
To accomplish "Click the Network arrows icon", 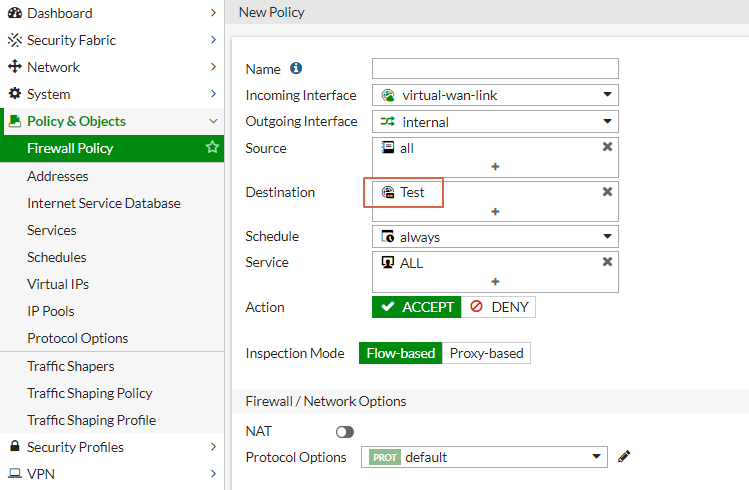I will 15,67.
